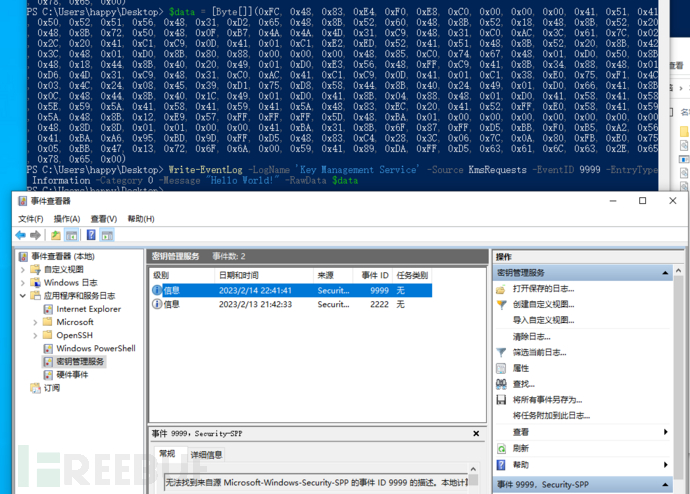Select the event row with ID 2222
Image resolution: width=690 pixels, height=494 pixels.
pyautogui.click(x=291, y=304)
